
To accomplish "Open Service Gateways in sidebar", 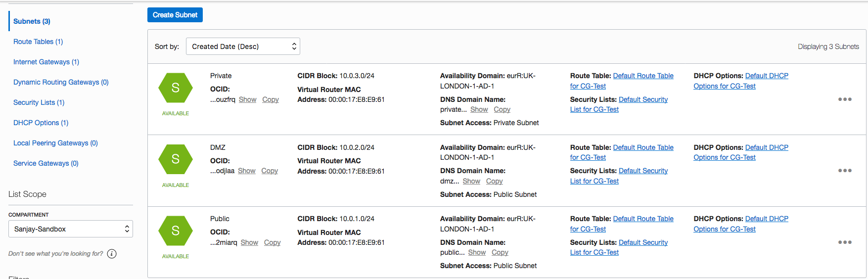I will tap(46, 163).
